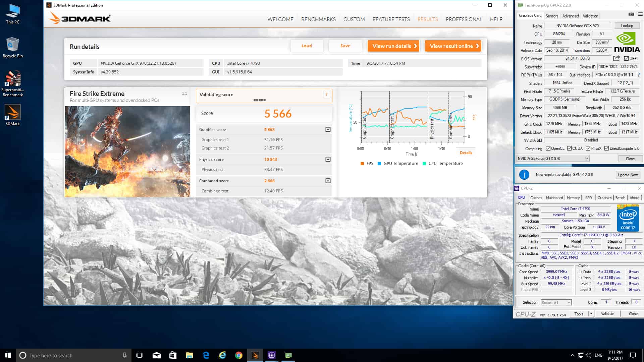
Task: Open Superposition Benchmark desktop icon
Action: coord(13,80)
